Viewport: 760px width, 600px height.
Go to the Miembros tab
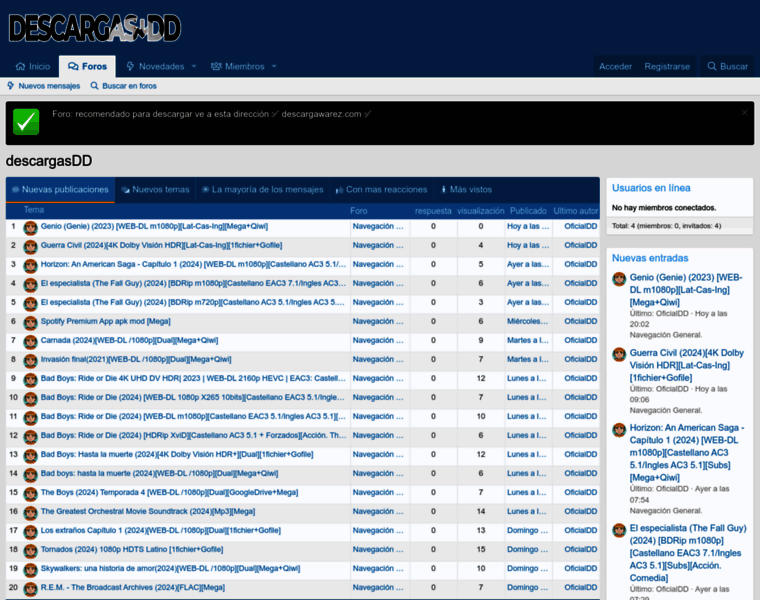pyautogui.click(x=238, y=66)
